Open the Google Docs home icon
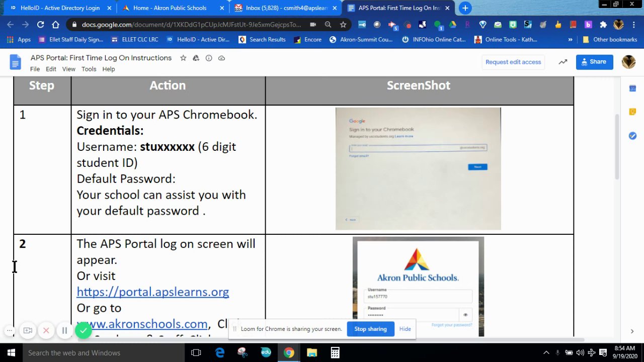The width and height of the screenshot is (644, 362). (x=15, y=62)
